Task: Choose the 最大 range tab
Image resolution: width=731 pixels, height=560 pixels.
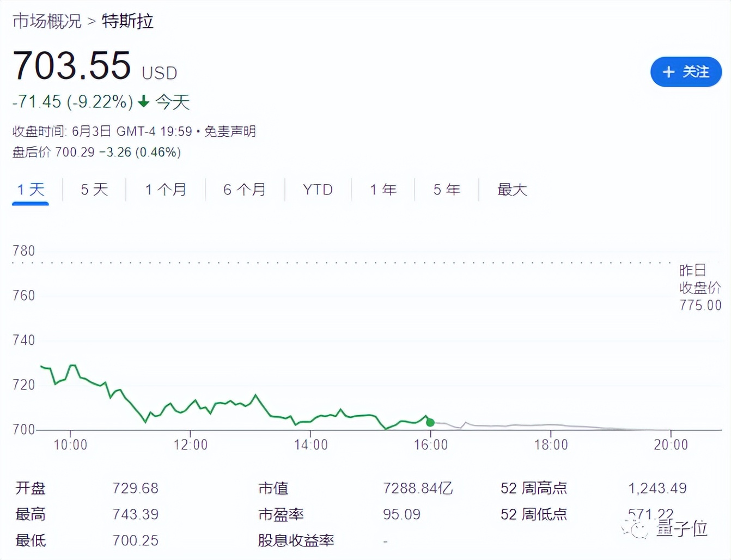Action: click(x=512, y=190)
